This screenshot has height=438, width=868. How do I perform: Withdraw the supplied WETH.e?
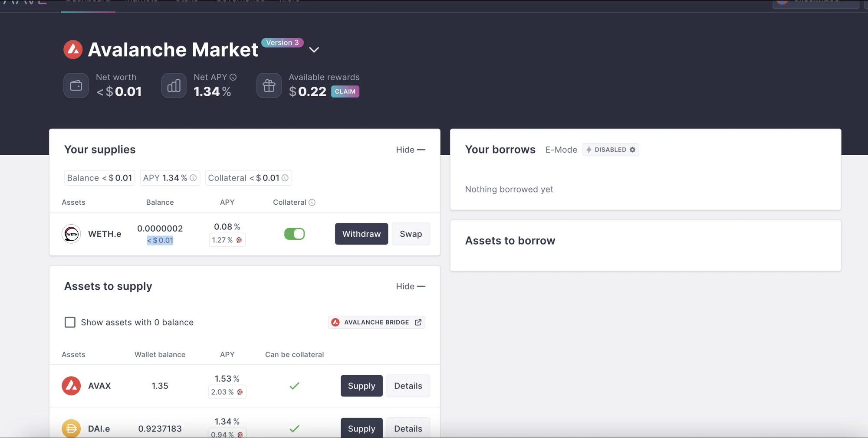pyautogui.click(x=362, y=234)
